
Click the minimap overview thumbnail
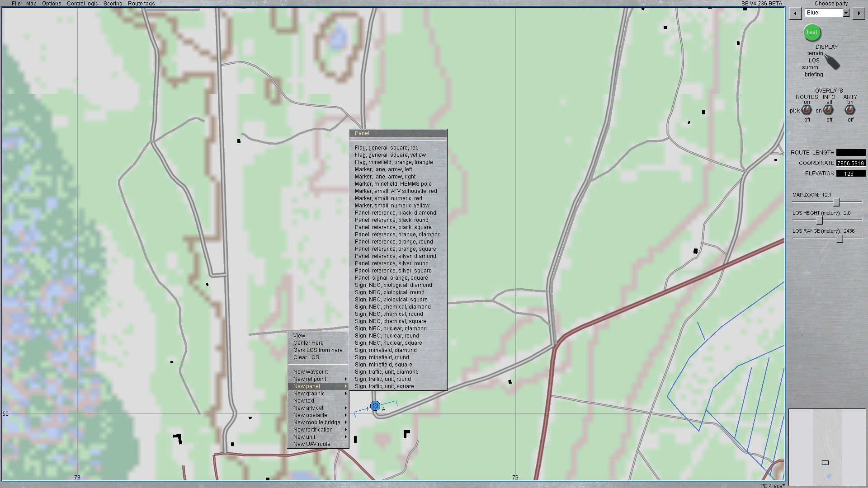coord(827,446)
